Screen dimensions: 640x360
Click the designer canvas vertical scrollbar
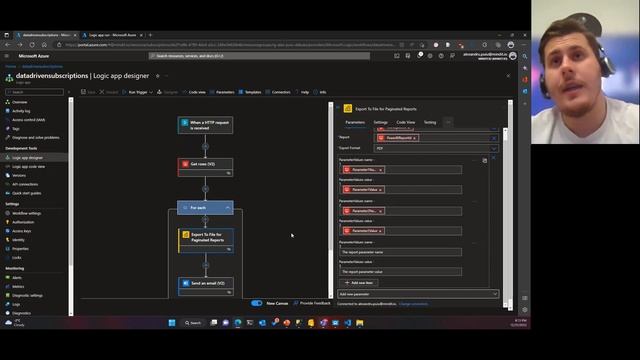pyautogui.click(x=331, y=200)
